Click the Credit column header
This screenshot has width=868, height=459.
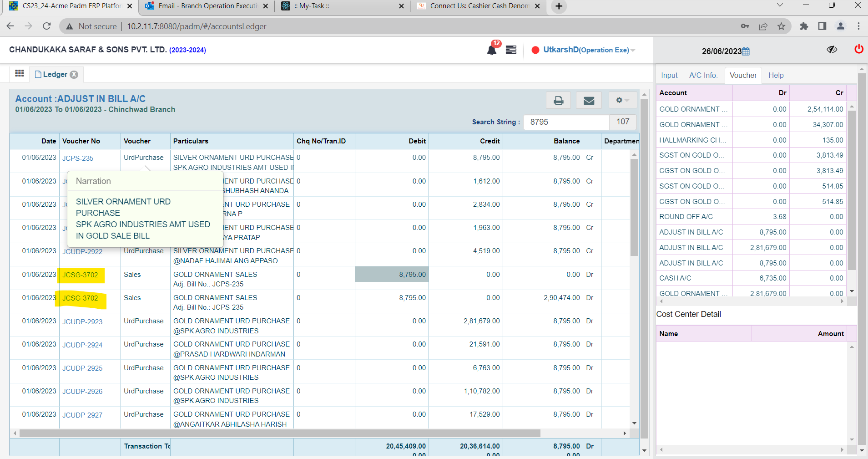pos(466,141)
